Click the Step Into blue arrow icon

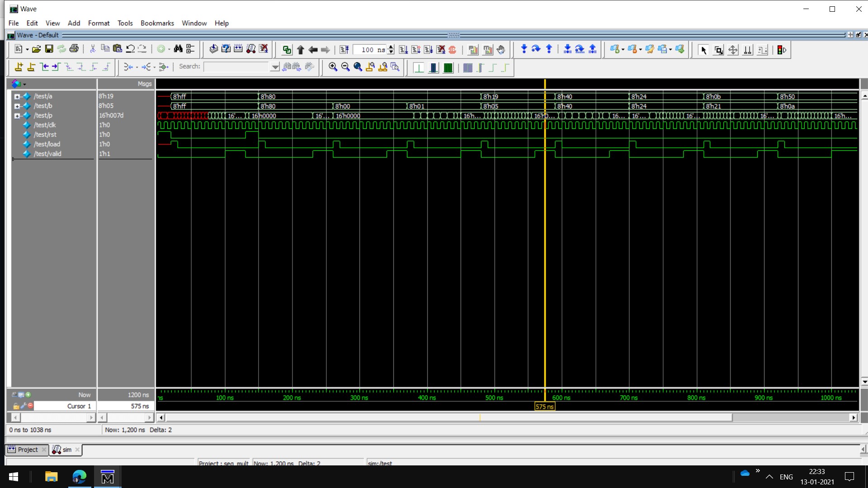[x=524, y=49]
